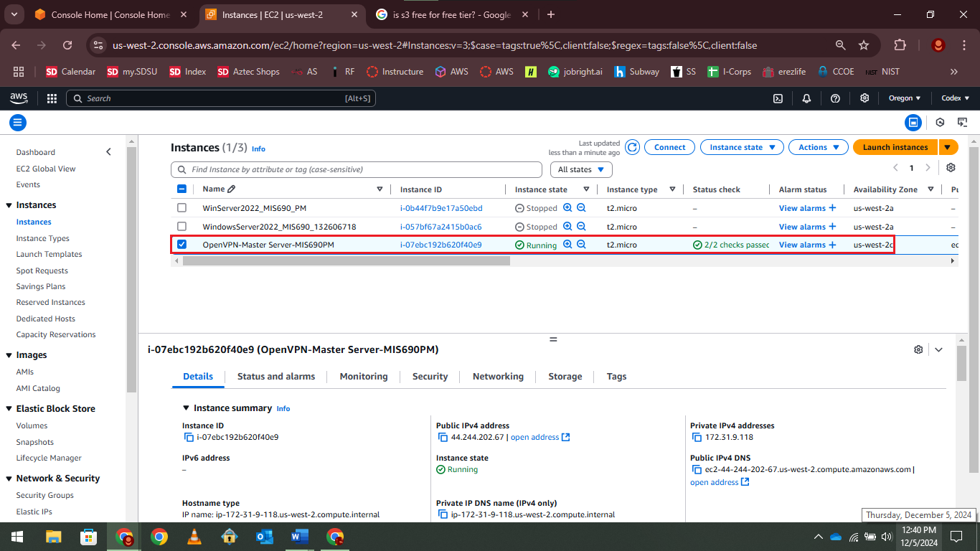Zoom out filter for OpenVPN-Master Running state

pos(582,245)
